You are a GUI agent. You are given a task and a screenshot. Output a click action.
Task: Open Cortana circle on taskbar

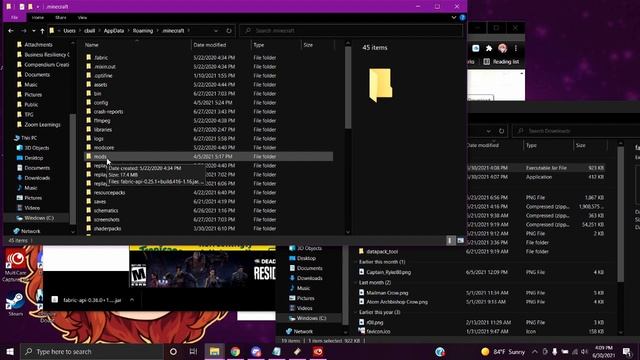coord(173,351)
